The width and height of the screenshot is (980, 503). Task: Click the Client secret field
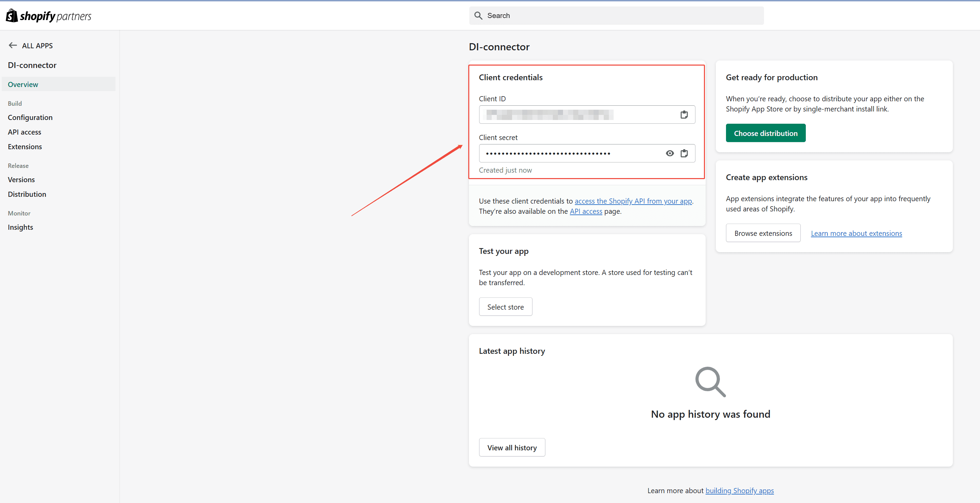pos(587,154)
